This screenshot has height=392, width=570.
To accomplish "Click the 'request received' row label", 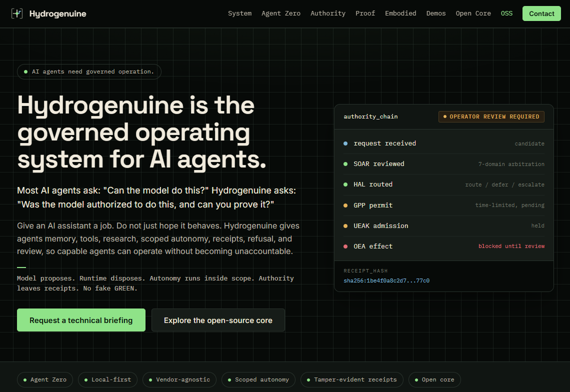I will (384, 143).
